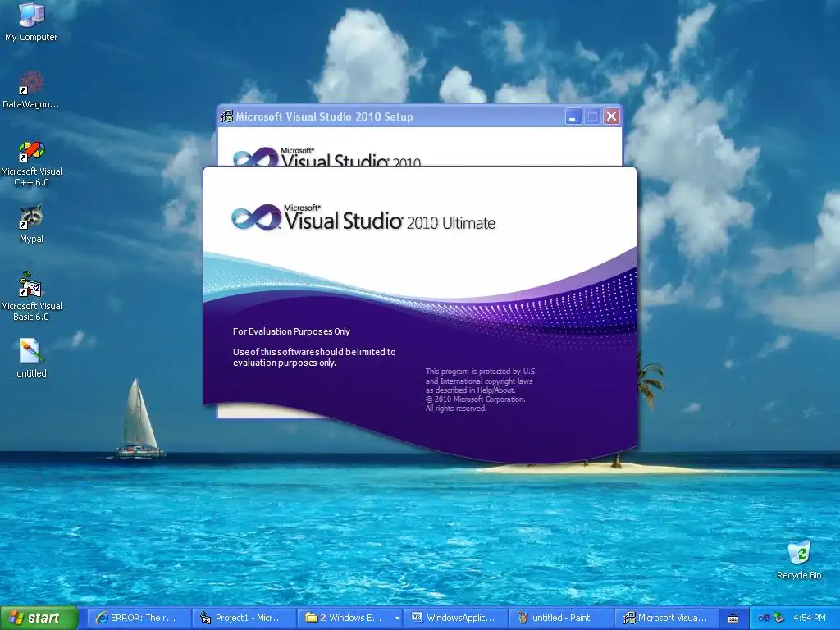Image resolution: width=840 pixels, height=630 pixels.
Task: Switch to untitled - Paint taskbar button
Action: pyautogui.click(x=559, y=618)
